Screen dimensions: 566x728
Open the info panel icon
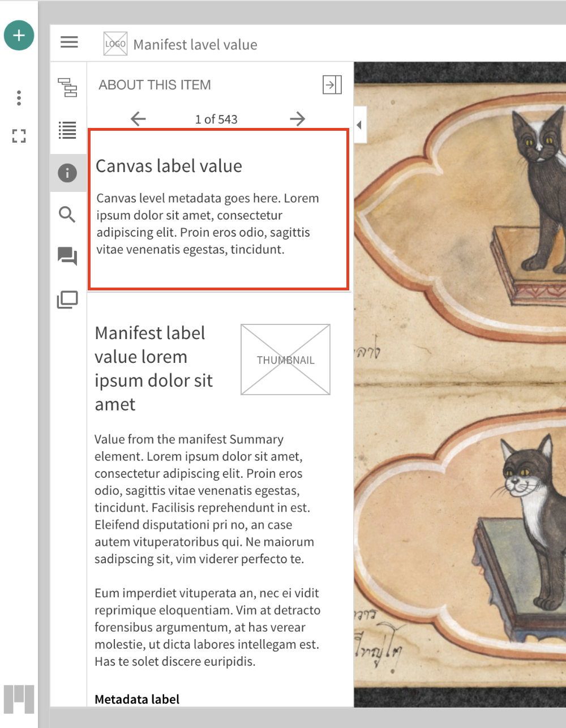pos(68,173)
